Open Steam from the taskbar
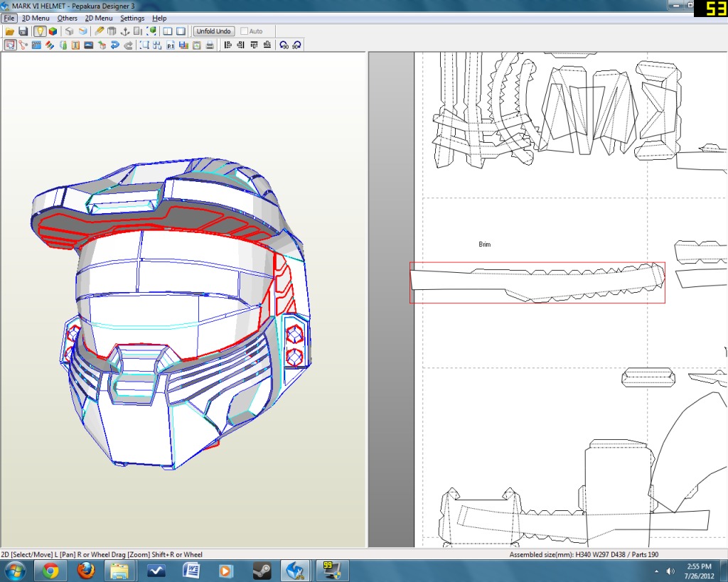This screenshot has height=582, width=728. click(262, 571)
